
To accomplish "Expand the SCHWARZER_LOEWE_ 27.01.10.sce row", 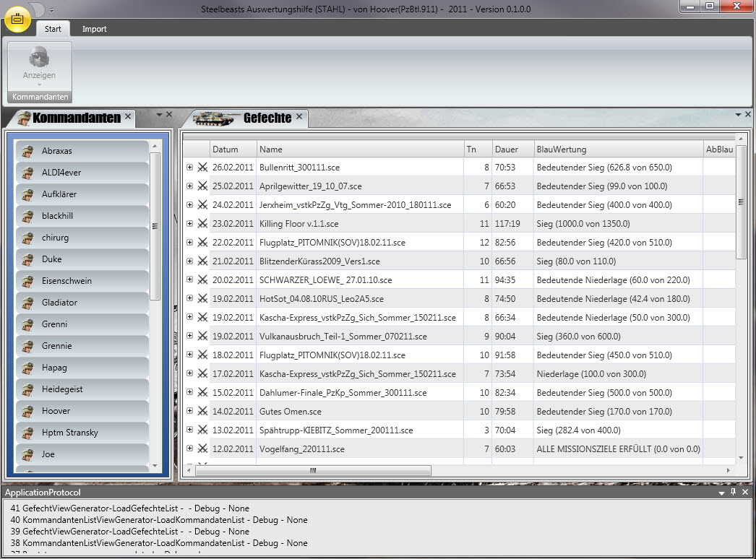I will point(190,280).
